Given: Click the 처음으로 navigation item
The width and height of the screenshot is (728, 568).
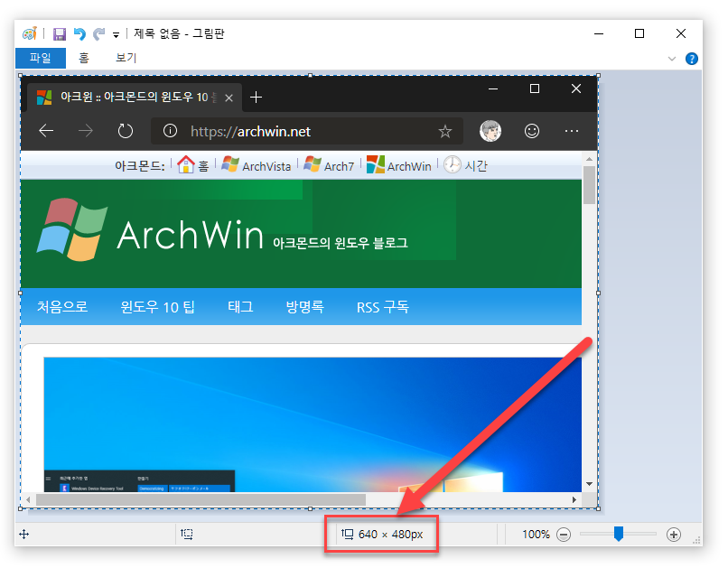Looking at the screenshot, I should (62, 307).
